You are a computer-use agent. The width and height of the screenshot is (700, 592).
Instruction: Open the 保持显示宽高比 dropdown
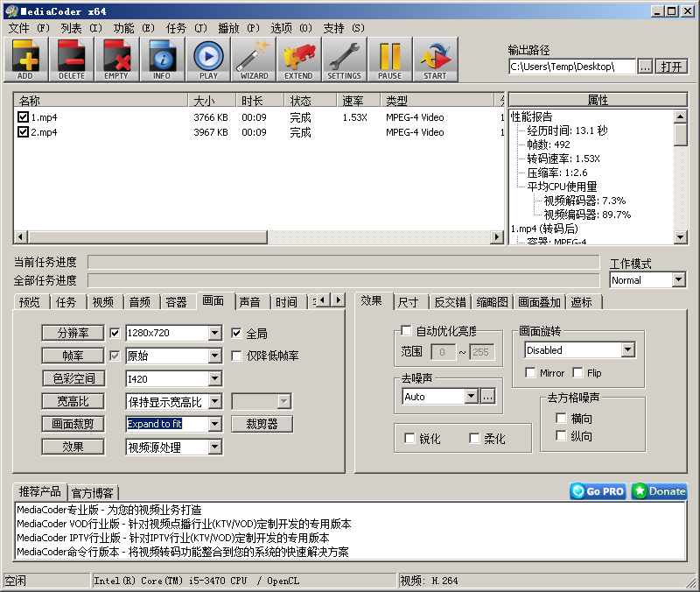215,401
